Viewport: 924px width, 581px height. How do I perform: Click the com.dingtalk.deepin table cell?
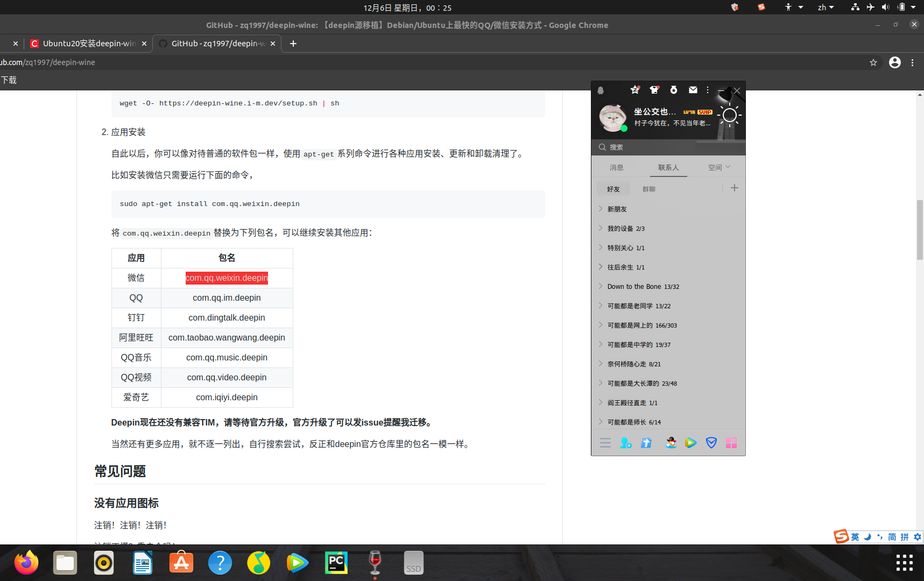click(227, 318)
